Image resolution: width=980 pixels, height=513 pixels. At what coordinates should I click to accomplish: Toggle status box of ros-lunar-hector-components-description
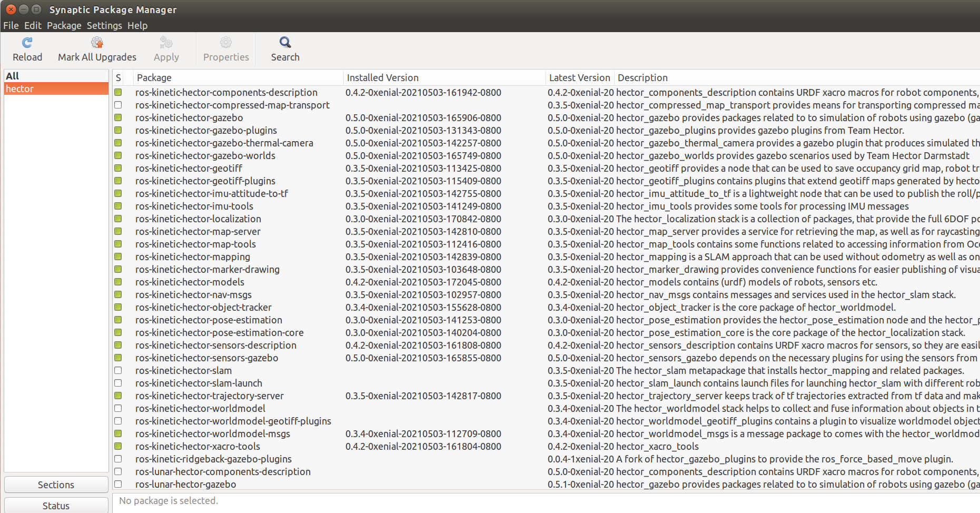[118, 471]
